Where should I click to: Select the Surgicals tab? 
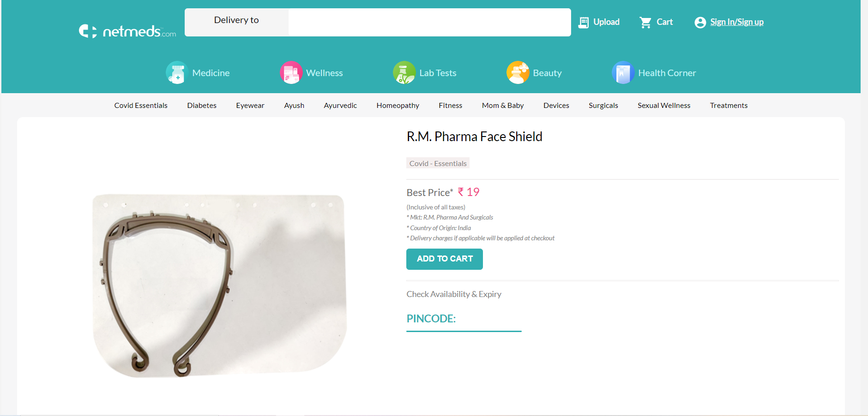pos(603,105)
